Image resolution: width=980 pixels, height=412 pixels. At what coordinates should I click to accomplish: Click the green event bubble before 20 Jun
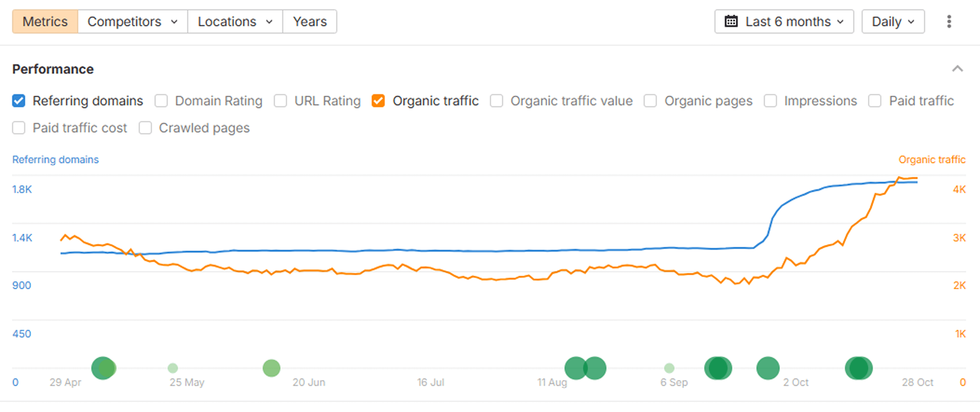click(x=271, y=368)
